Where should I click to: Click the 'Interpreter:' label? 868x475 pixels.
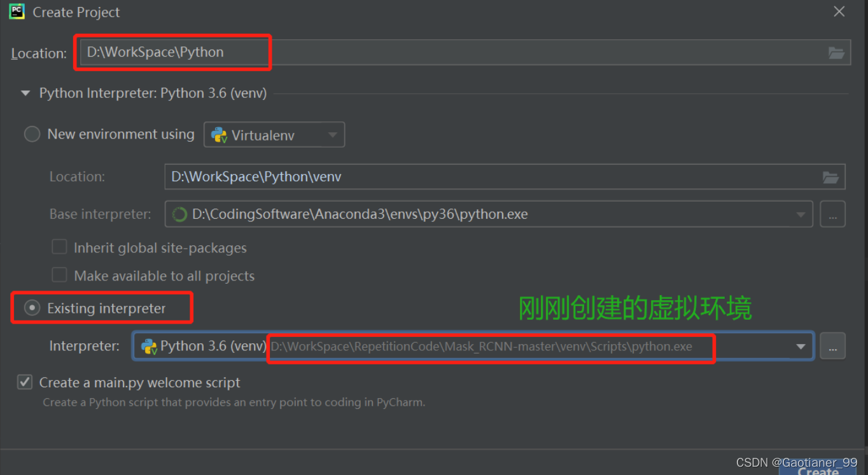click(x=85, y=346)
